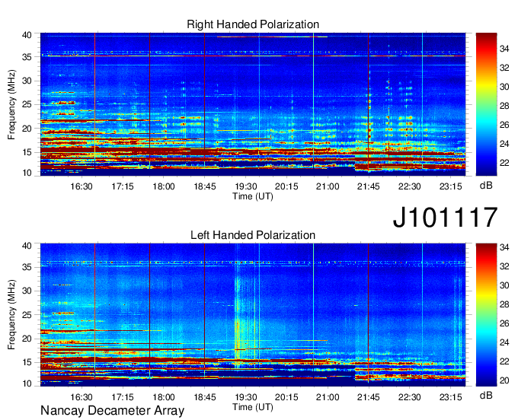Click the 21:00 time tick of the upper plot

click(328, 186)
